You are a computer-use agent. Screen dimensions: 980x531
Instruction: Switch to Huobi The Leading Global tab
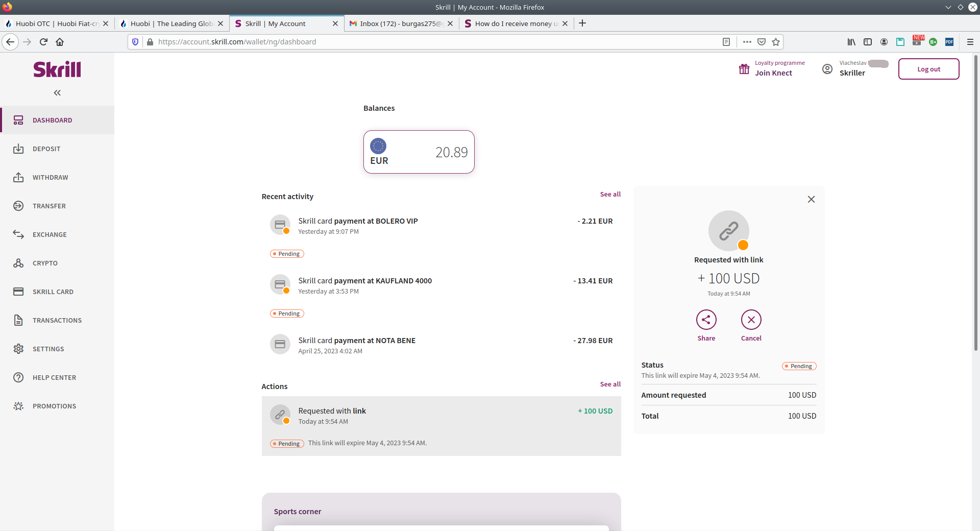pyautogui.click(x=172, y=23)
